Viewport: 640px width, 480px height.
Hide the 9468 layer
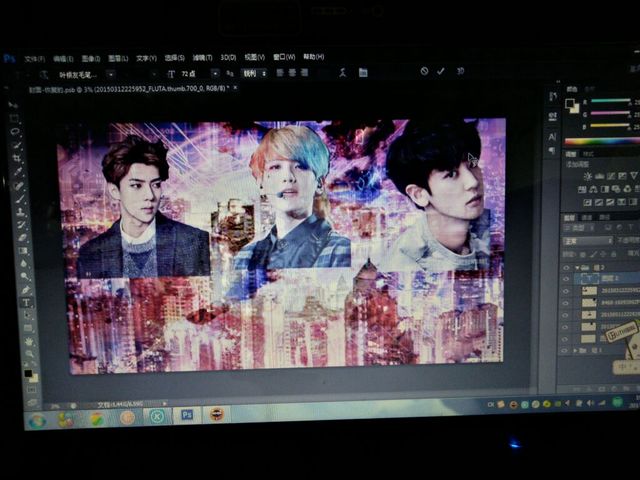pyautogui.click(x=566, y=303)
